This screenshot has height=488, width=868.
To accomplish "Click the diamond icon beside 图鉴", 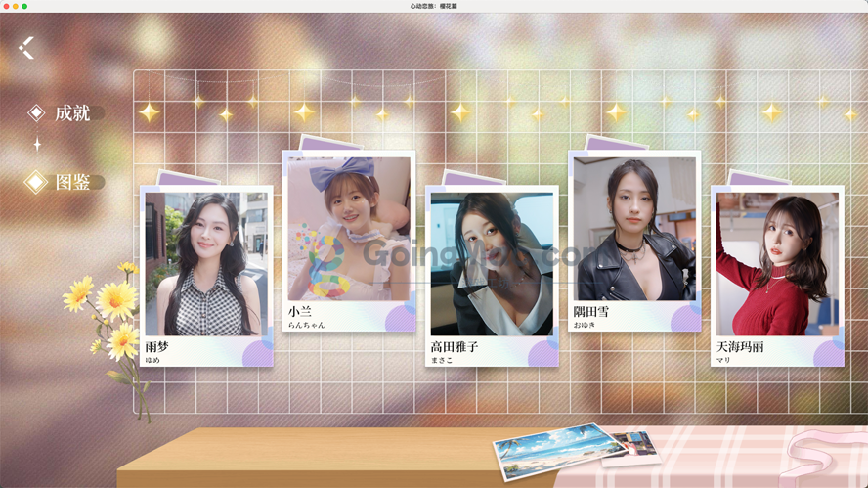I will (36, 182).
